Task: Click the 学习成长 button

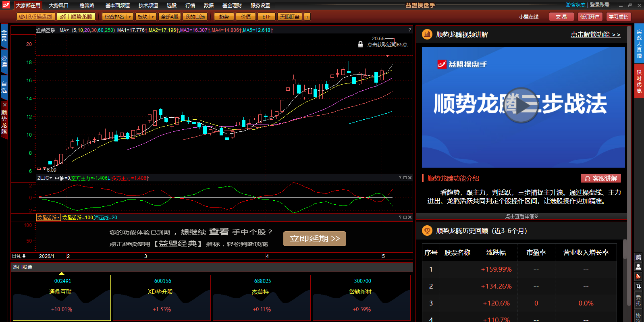Action: 619,17
